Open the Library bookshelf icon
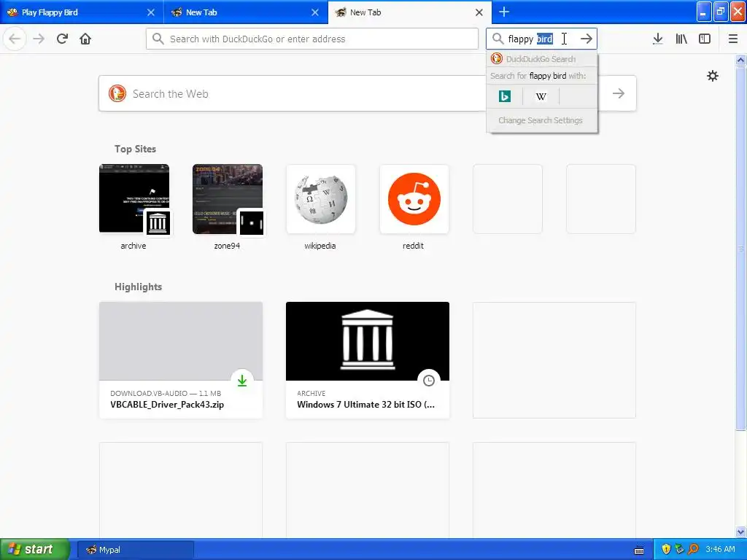 pos(681,39)
